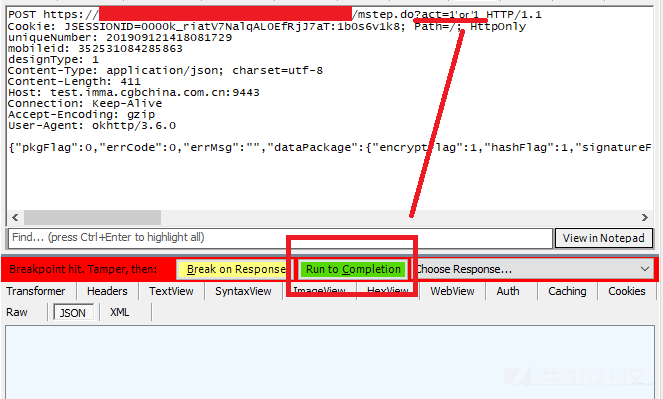Image resolution: width=663 pixels, height=399 pixels.
Task: Click the Break on Response button
Action: tap(234, 269)
